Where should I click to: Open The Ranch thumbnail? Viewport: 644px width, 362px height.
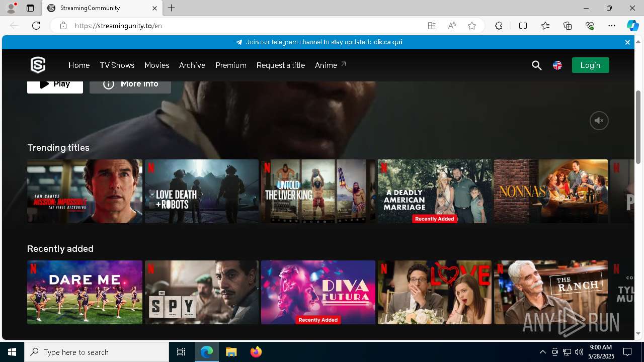(551, 292)
